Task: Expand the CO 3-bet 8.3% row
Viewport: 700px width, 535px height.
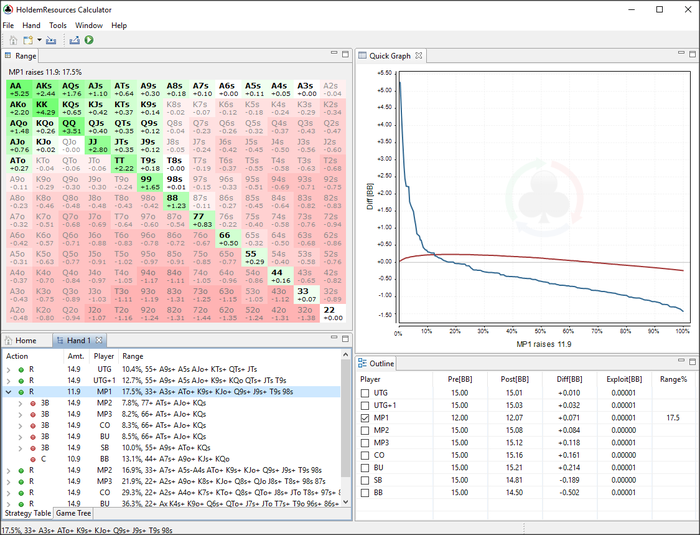Action: [x=20, y=426]
